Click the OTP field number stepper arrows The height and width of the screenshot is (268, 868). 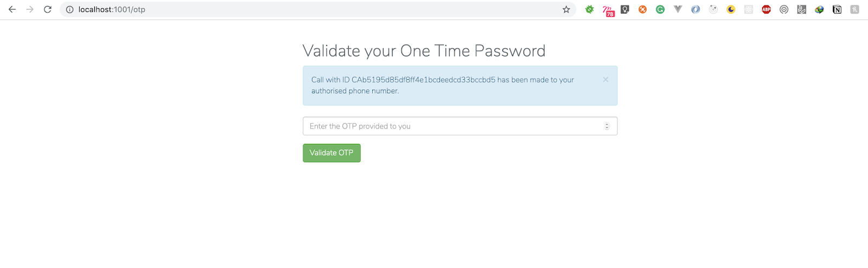[607, 126]
